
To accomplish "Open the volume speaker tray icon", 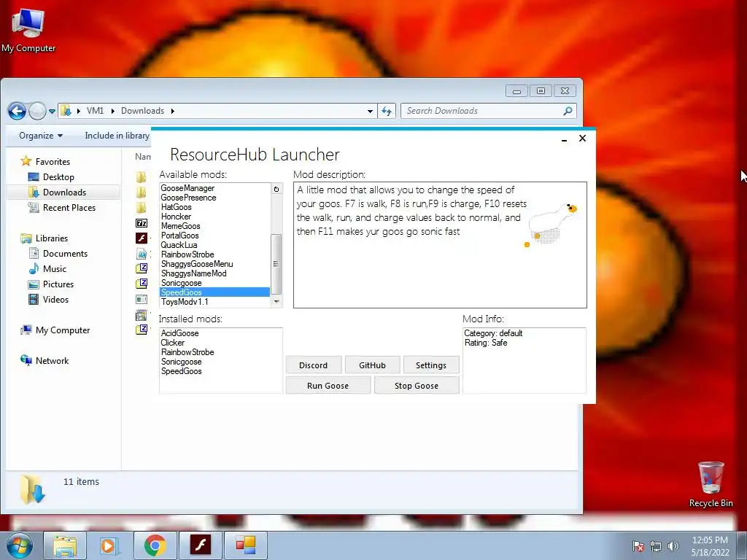I will click(673, 546).
